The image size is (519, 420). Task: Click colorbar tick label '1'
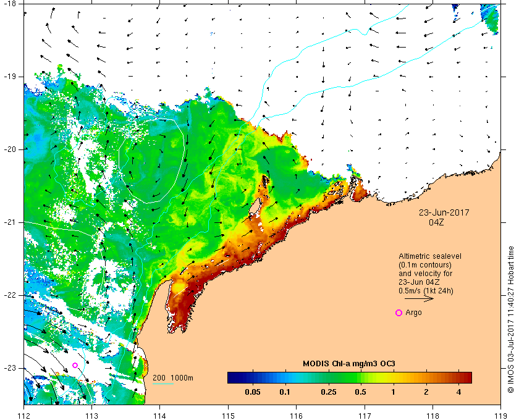point(393,392)
